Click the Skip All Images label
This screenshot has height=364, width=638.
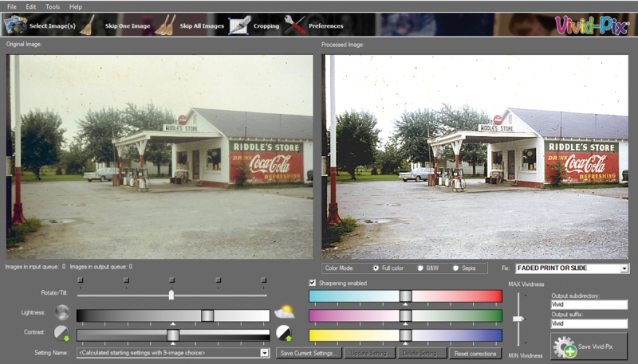202,25
